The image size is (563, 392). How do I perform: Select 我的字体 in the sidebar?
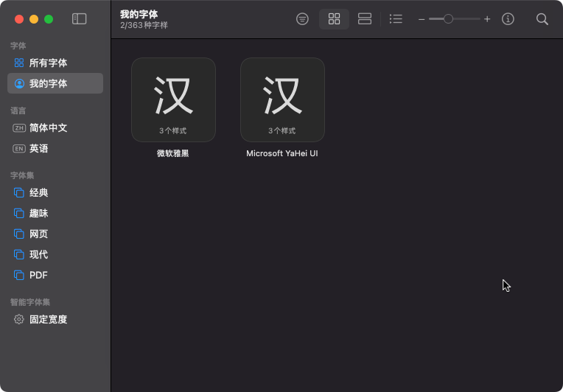pyautogui.click(x=55, y=84)
